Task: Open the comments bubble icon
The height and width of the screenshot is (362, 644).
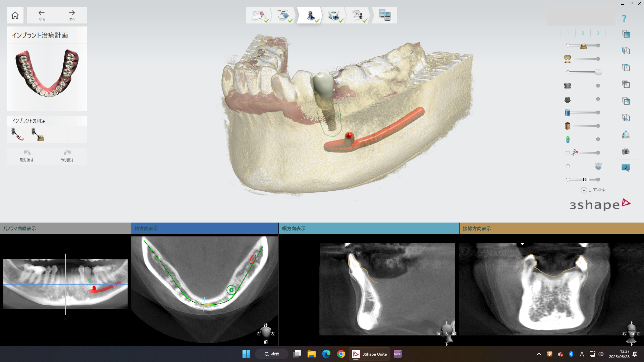Action: pyautogui.click(x=626, y=167)
